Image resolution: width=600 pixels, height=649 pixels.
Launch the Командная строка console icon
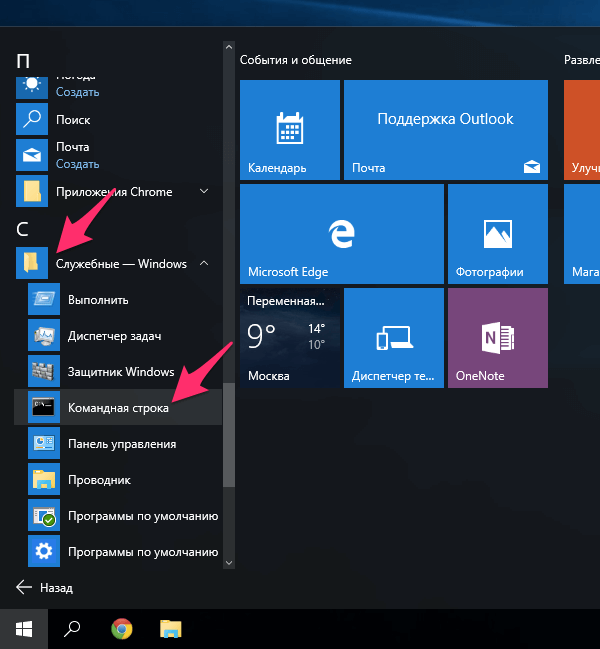tap(44, 407)
